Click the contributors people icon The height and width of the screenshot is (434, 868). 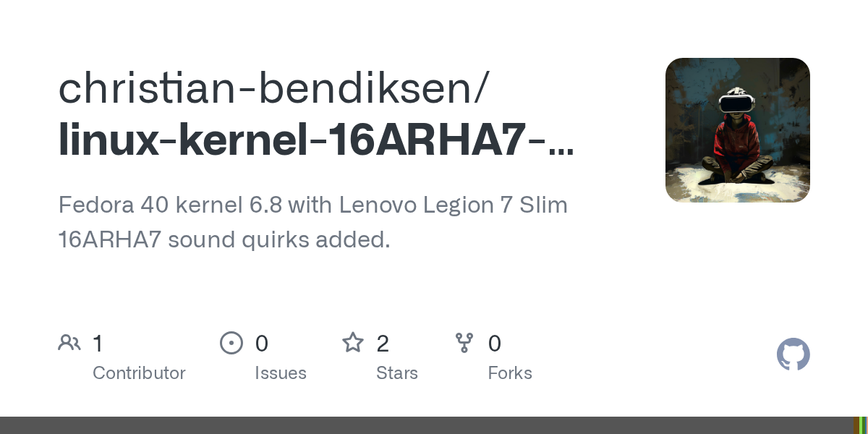pyautogui.click(x=69, y=343)
